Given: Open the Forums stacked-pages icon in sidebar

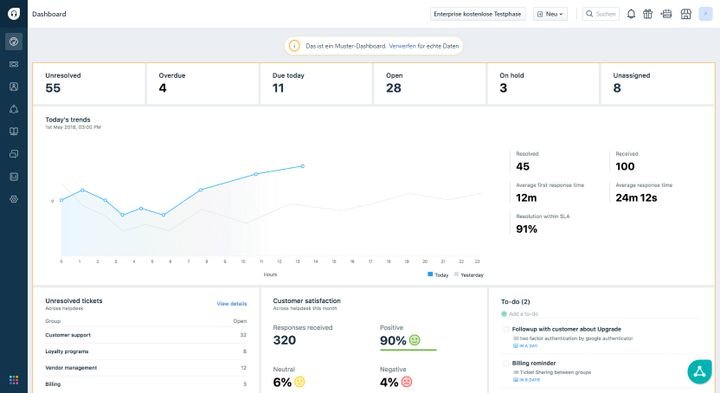Looking at the screenshot, I should point(14,154).
